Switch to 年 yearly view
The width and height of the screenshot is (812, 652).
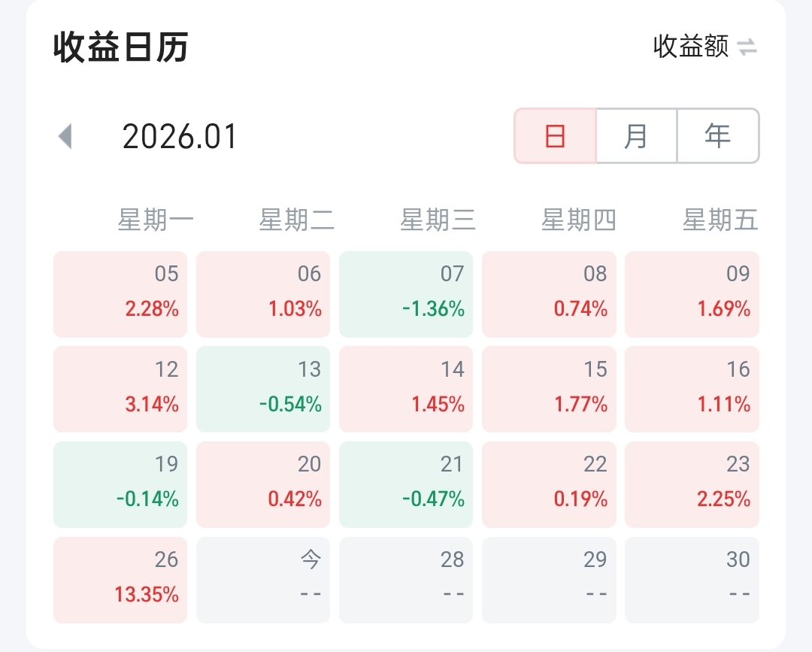[717, 136]
